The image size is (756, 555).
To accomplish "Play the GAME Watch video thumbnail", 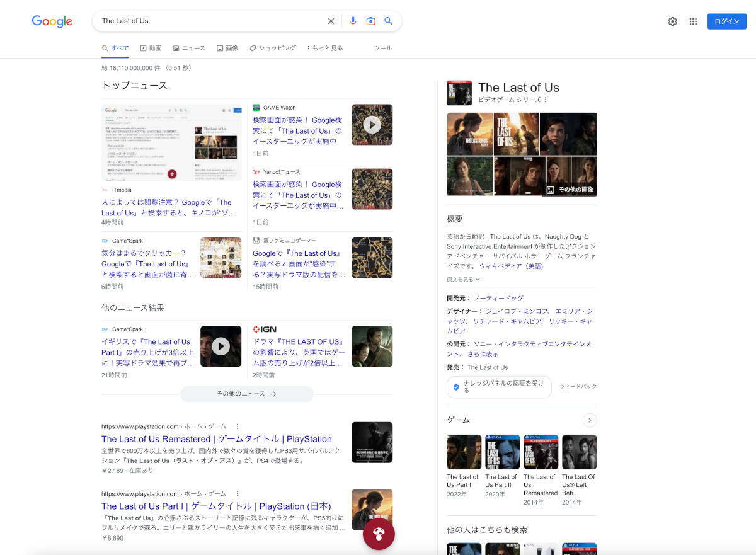I will 372,125.
